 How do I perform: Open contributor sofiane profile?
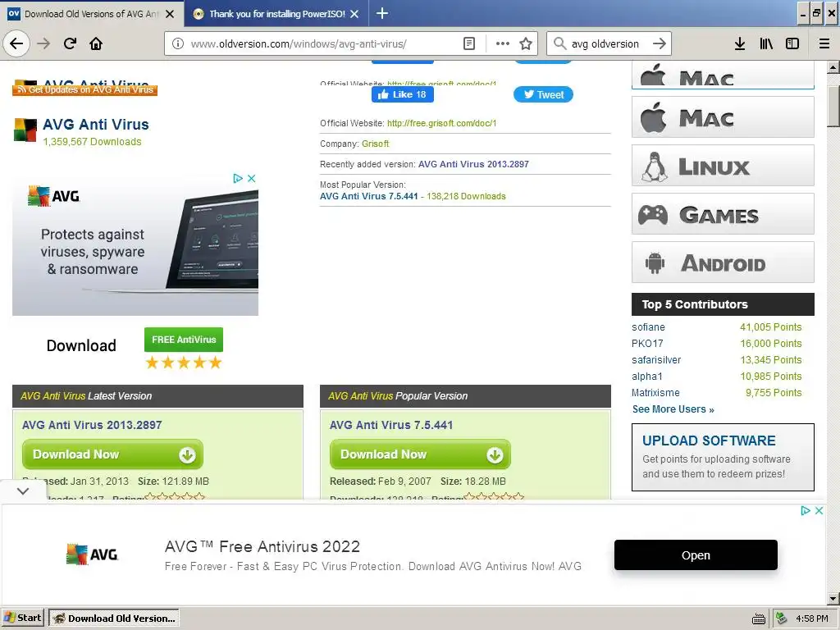tap(648, 327)
